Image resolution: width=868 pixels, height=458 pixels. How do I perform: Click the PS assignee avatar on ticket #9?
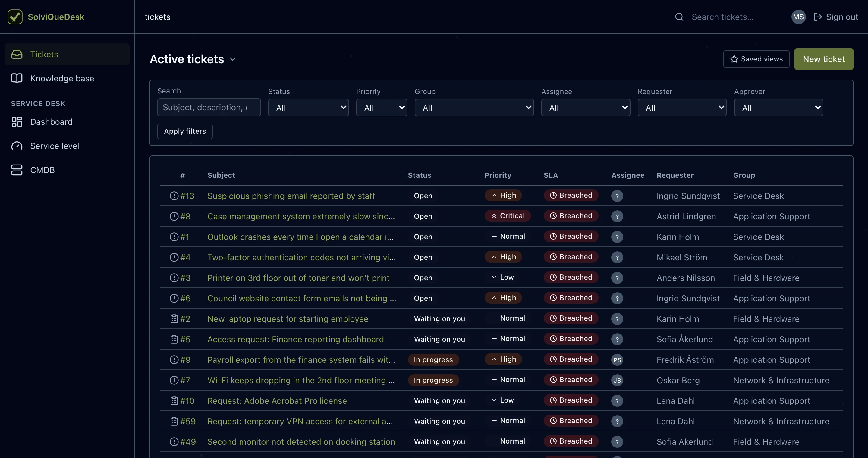click(617, 360)
